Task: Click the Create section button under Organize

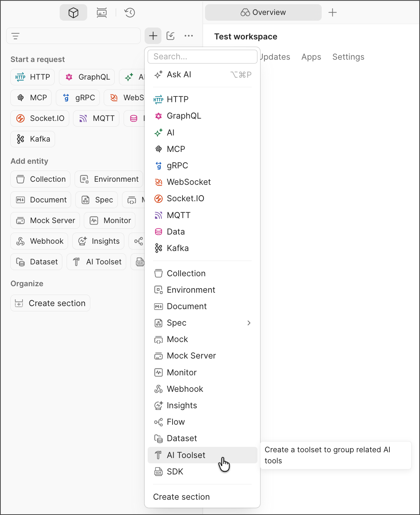Action: (50, 303)
